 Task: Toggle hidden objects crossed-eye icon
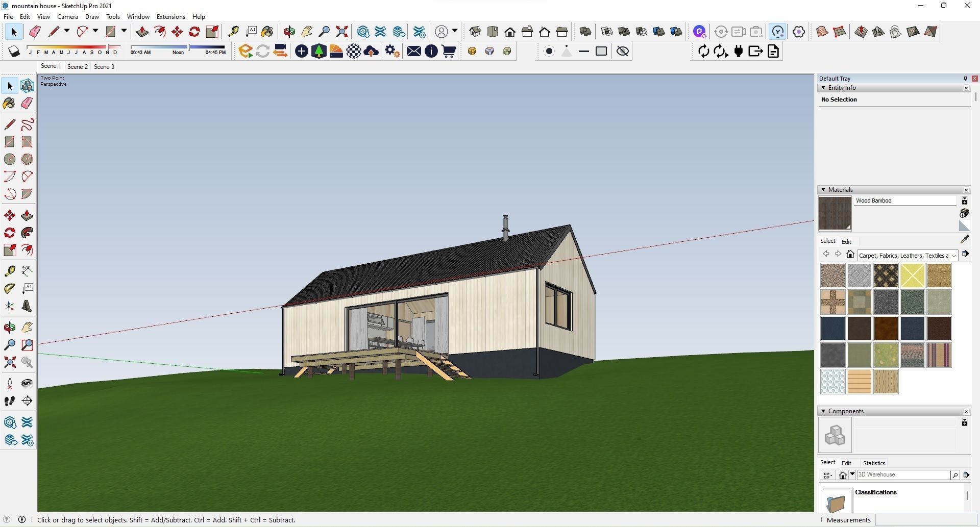pos(623,51)
